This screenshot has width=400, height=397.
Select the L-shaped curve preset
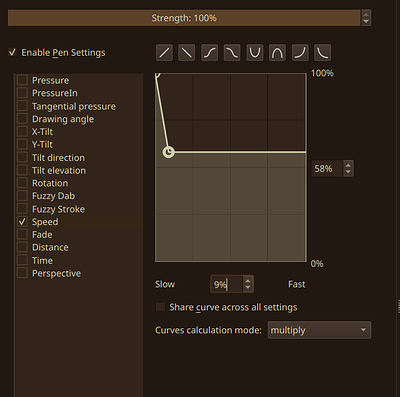click(x=323, y=53)
